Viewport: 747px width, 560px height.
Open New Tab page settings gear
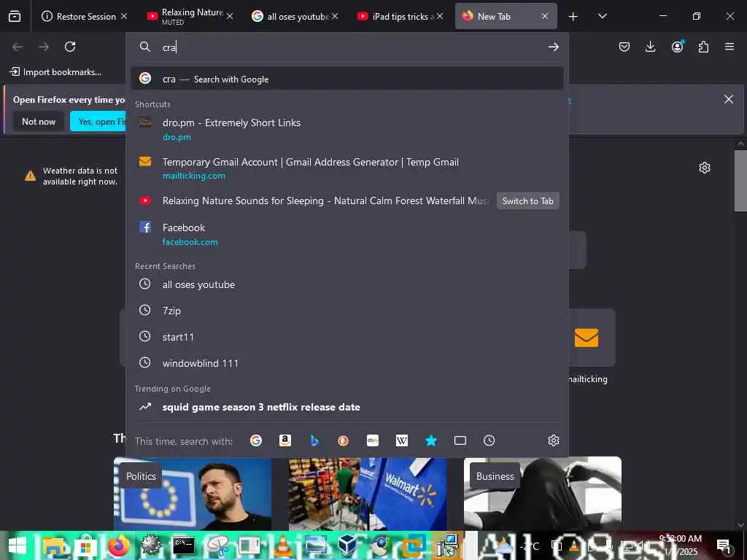tap(705, 168)
